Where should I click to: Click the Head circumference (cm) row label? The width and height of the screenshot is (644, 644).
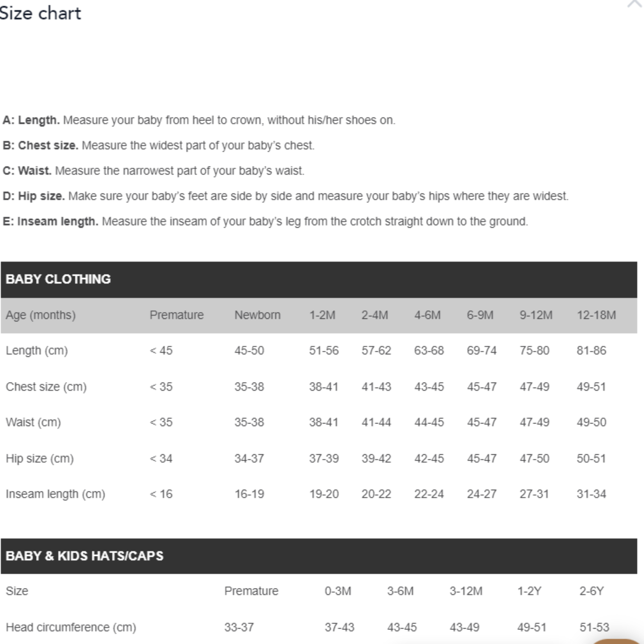pos(71,627)
